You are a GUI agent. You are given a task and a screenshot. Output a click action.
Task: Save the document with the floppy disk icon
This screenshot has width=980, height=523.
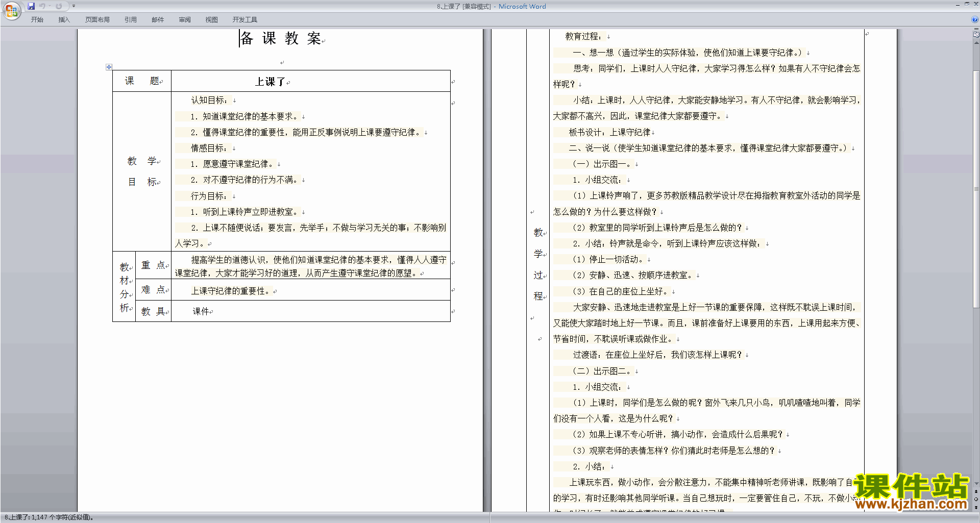coord(31,6)
